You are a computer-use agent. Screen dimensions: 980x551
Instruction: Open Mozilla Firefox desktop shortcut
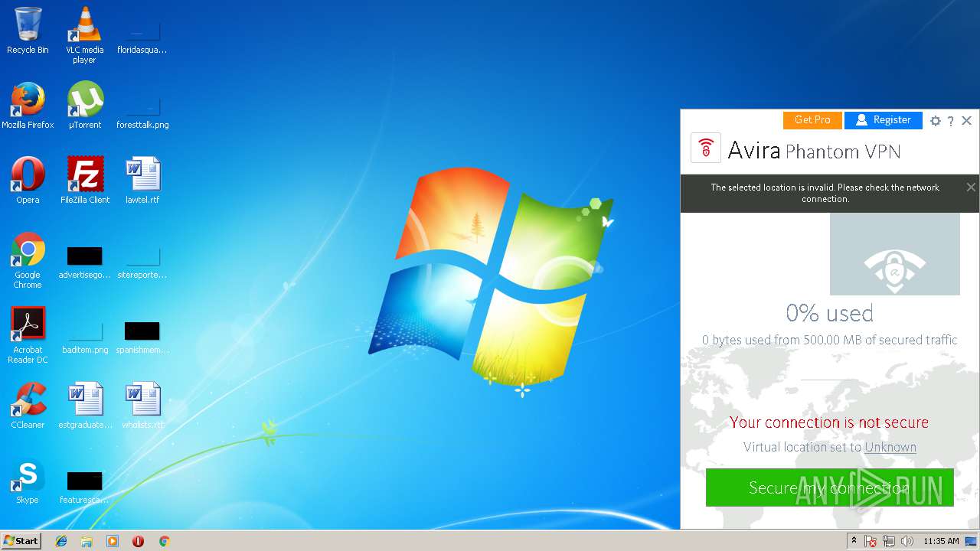pos(28,106)
